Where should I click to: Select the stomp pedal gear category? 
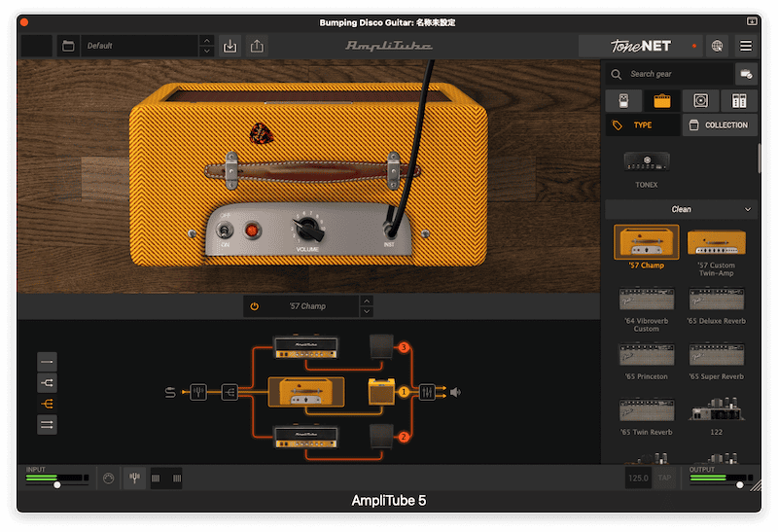click(623, 101)
